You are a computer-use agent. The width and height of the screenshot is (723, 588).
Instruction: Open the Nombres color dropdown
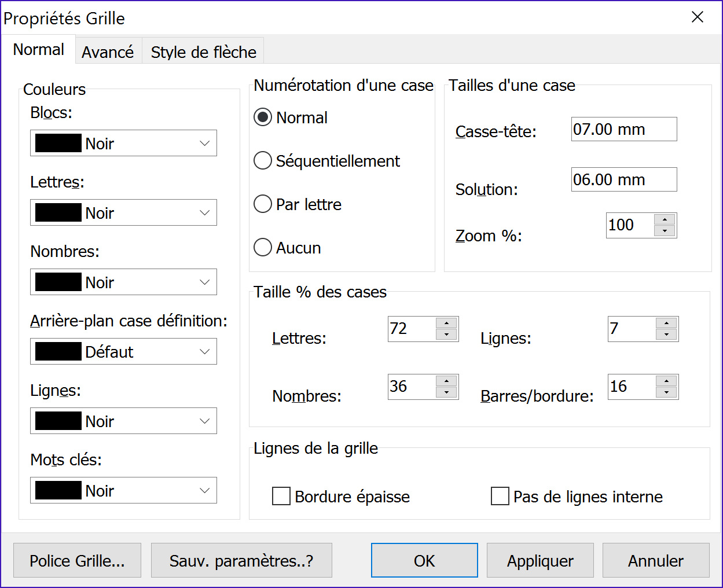point(123,282)
